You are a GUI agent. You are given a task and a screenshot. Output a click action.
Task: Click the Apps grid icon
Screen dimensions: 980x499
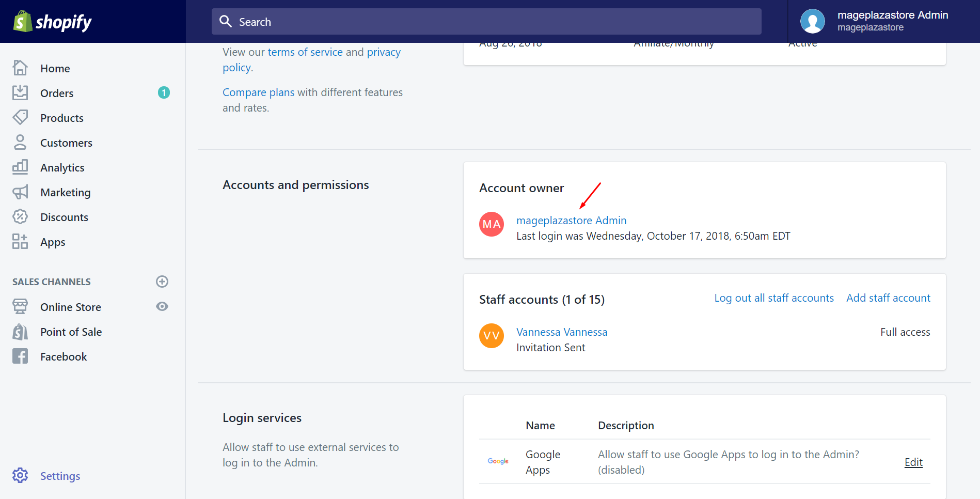point(20,241)
